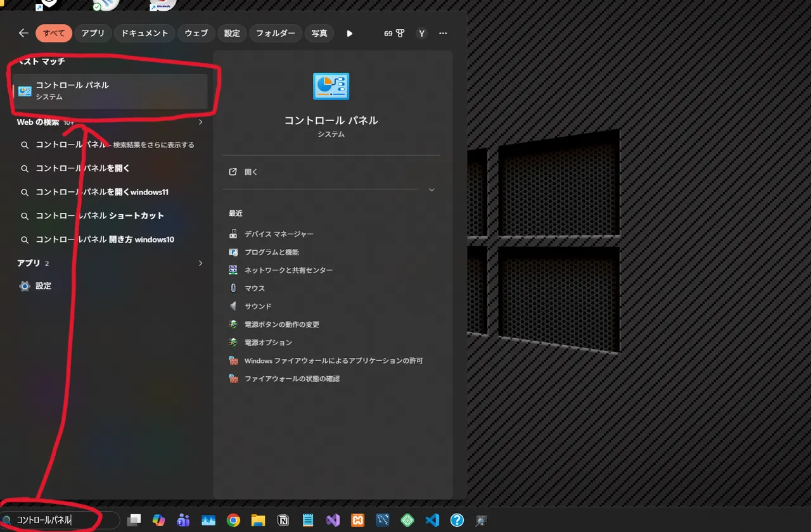
Task: Open web suggestion コントロールパネルを開くwindows11
Action: pyautogui.click(x=110, y=192)
